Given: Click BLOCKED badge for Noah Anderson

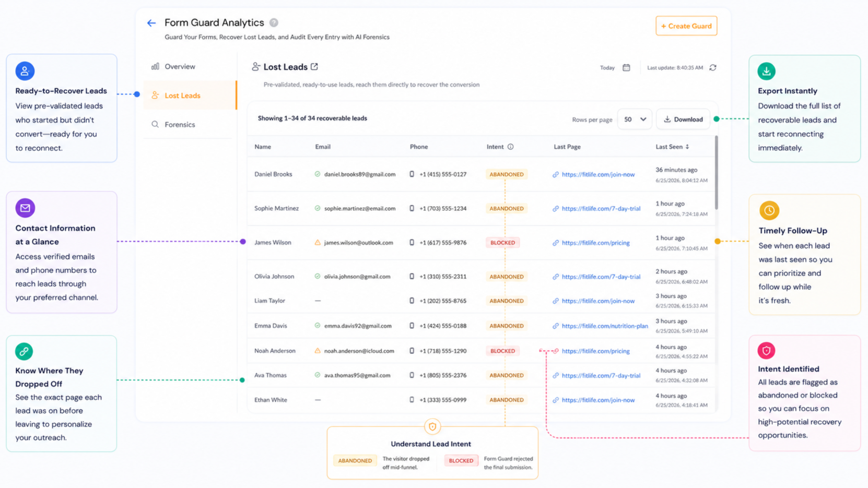Looking at the screenshot, I should (x=502, y=351).
